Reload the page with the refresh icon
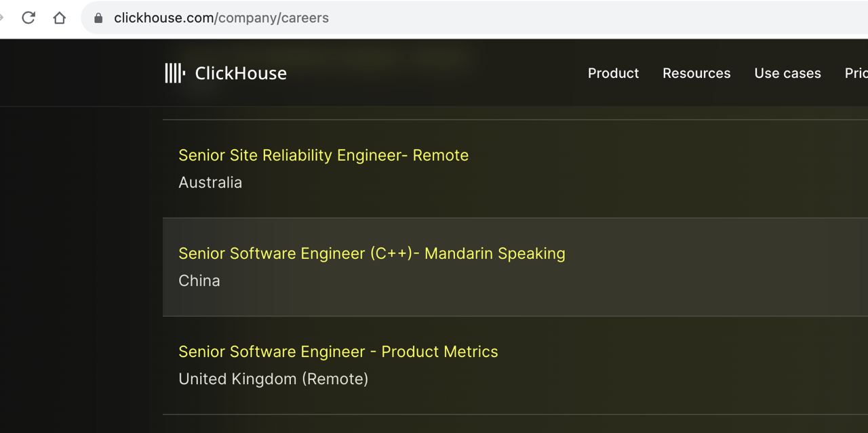This screenshot has height=433, width=868. pyautogui.click(x=28, y=18)
